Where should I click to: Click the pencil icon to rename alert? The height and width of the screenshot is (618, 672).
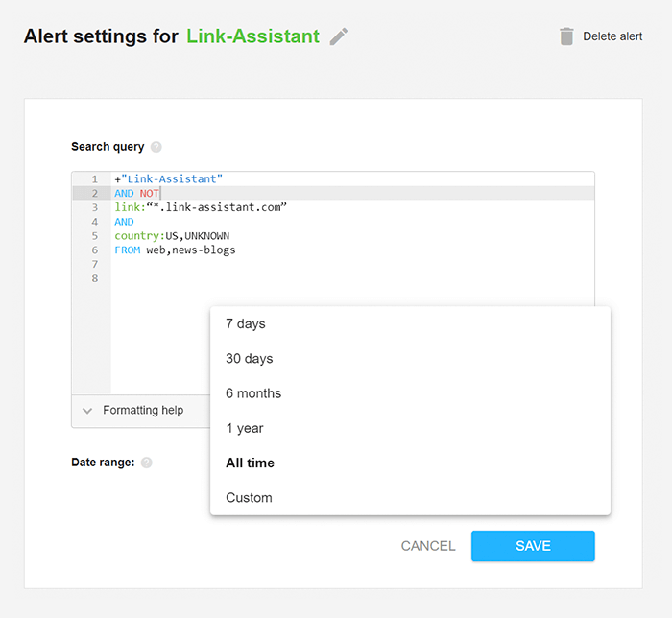tap(339, 36)
